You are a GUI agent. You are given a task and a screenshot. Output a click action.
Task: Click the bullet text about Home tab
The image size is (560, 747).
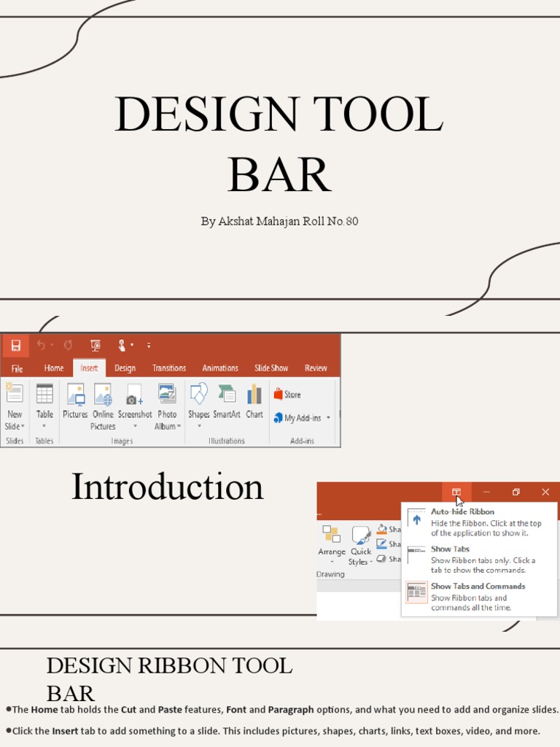[282, 709]
